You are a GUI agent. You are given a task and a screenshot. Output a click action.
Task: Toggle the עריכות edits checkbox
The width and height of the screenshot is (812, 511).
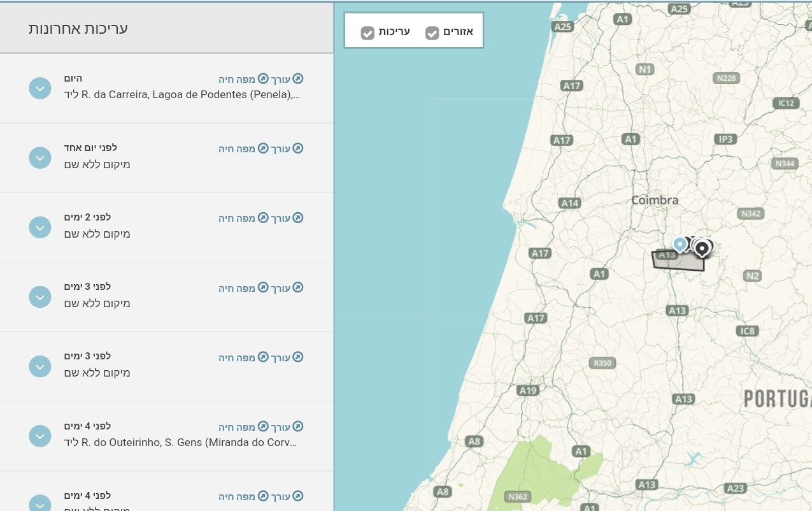click(x=367, y=32)
